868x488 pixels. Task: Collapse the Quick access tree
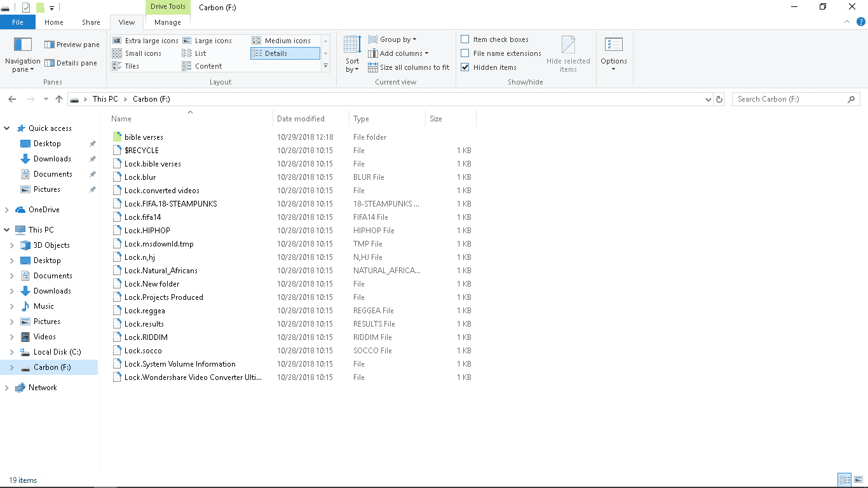pyautogui.click(x=7, y=128)
